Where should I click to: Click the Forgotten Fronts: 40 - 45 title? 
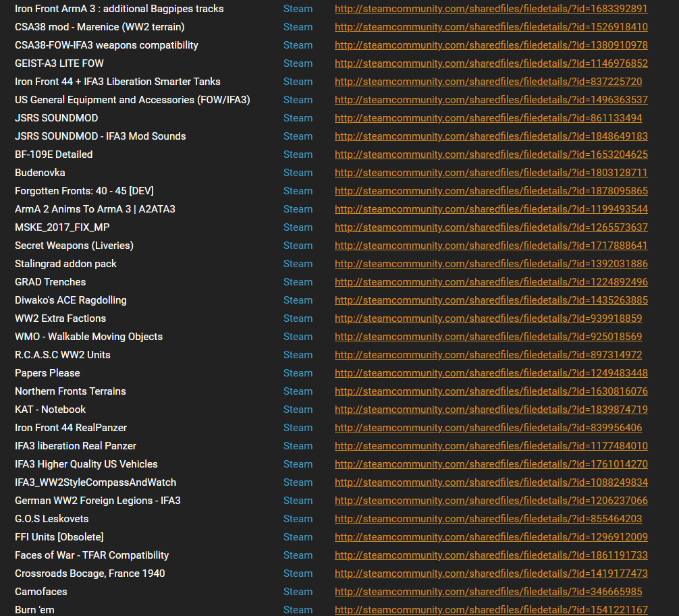pyautogui.click(x=84, y=191)
